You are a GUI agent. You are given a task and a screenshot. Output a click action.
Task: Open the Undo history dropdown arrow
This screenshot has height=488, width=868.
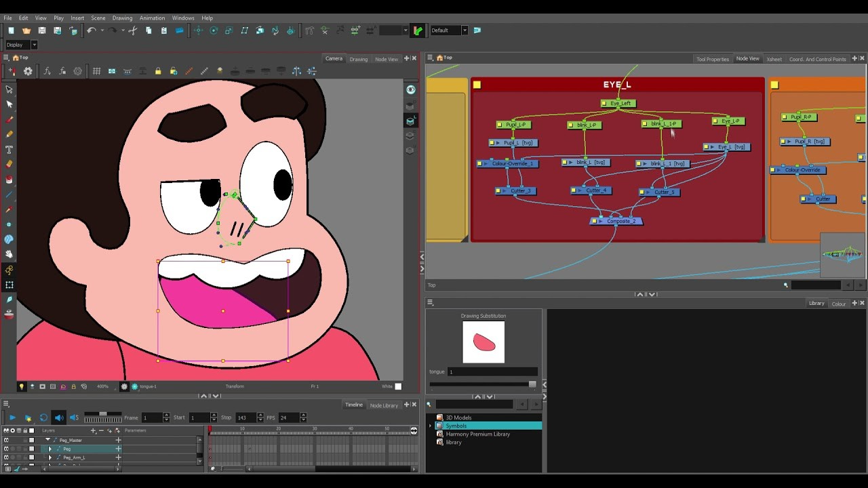pos(102,30)
